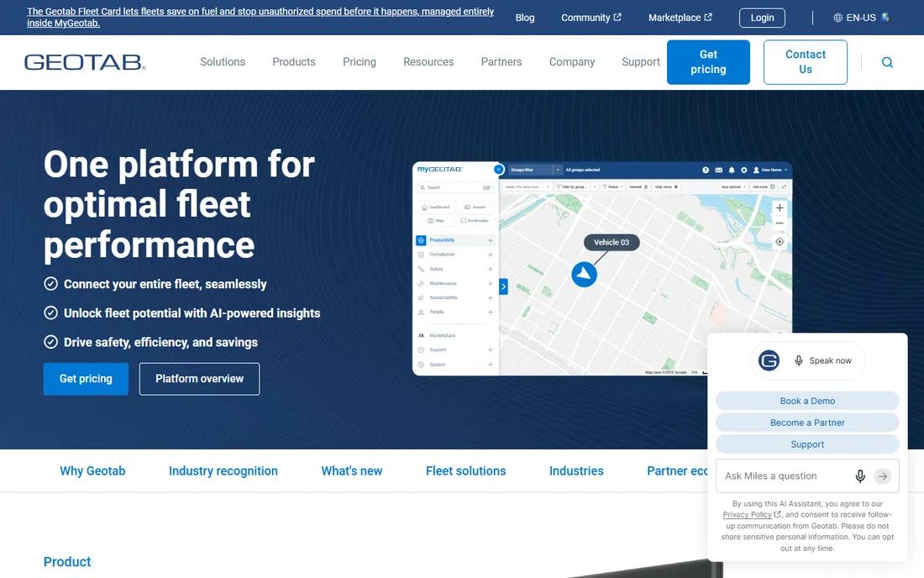Click the header Get pricing button
Image resolution: width=924 pixels, height=578 pixels.
[708, 62]
